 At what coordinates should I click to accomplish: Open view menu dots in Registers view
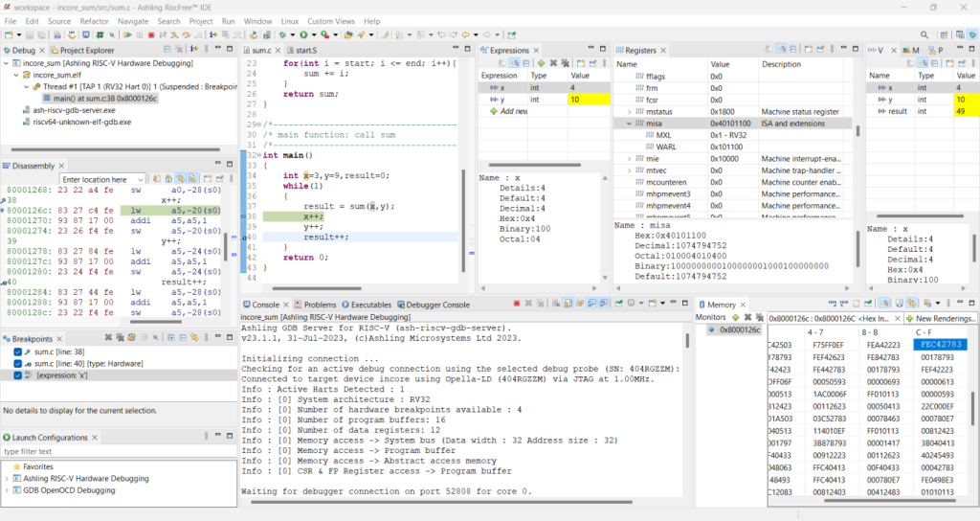(x=832, y=50)
